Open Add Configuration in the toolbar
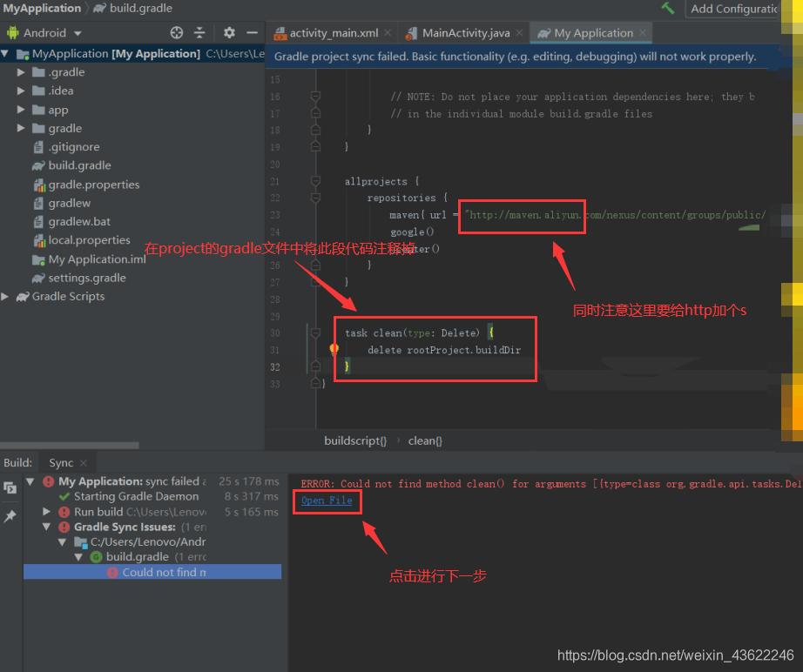The image size is (803, 672). point(734,9)
